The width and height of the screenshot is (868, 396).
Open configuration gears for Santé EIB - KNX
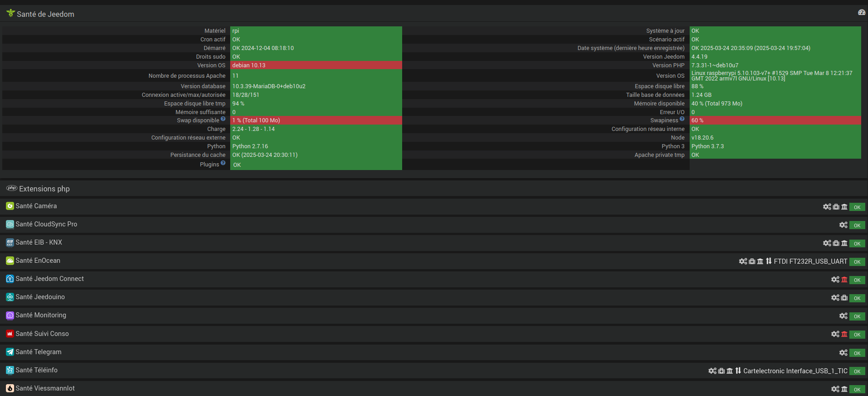827,243
